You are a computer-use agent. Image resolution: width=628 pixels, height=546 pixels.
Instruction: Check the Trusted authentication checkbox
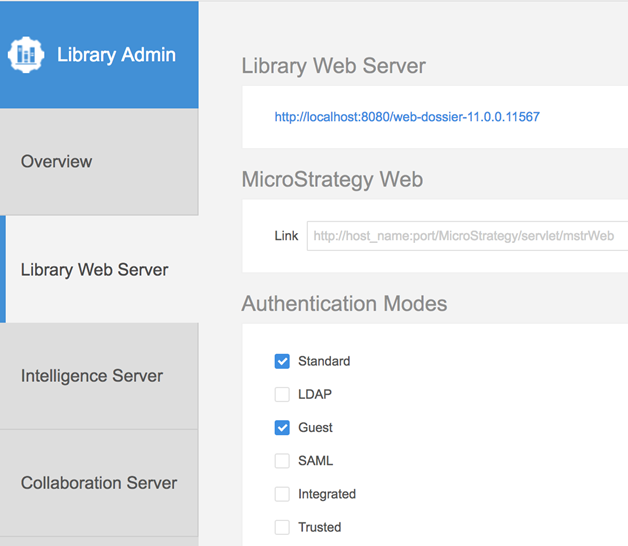pyautogui.click(x=282, y=528)
